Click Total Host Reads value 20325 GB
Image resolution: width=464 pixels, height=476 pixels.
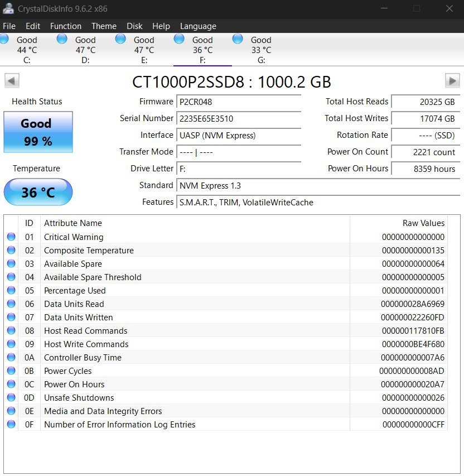tap(426, 102)
